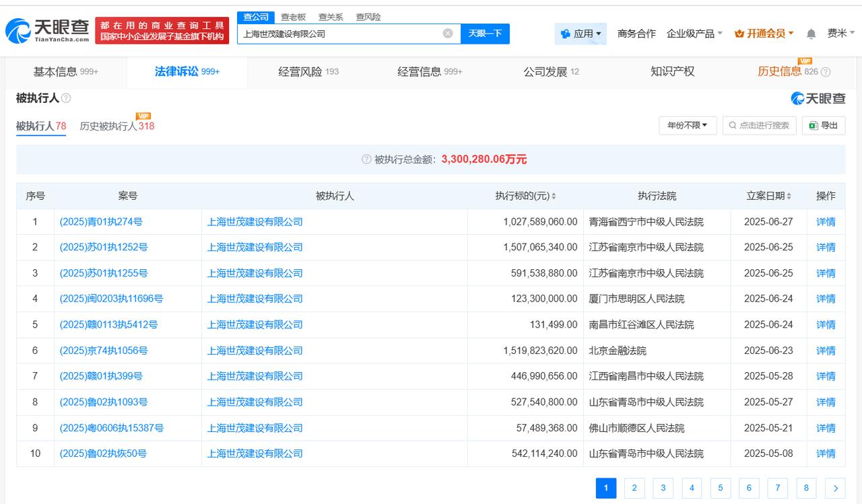Open case (2025)苏01执1255号

(104, 273)
